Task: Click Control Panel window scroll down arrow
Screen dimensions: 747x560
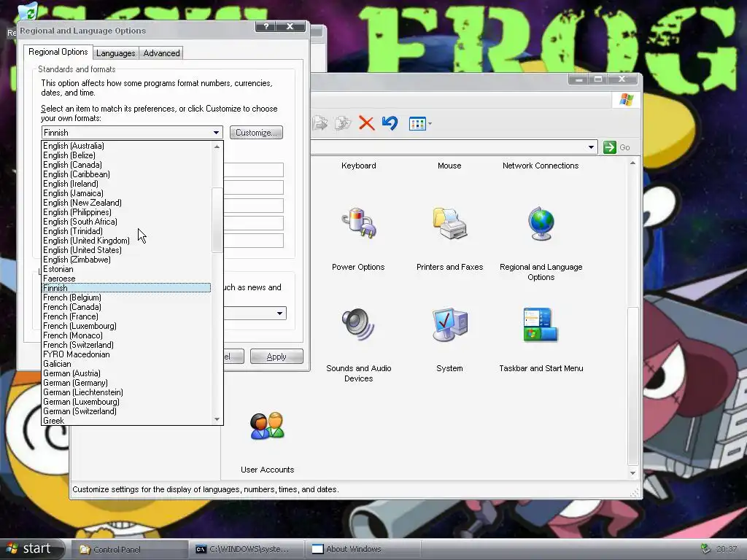Action: (x=632, y=472)
